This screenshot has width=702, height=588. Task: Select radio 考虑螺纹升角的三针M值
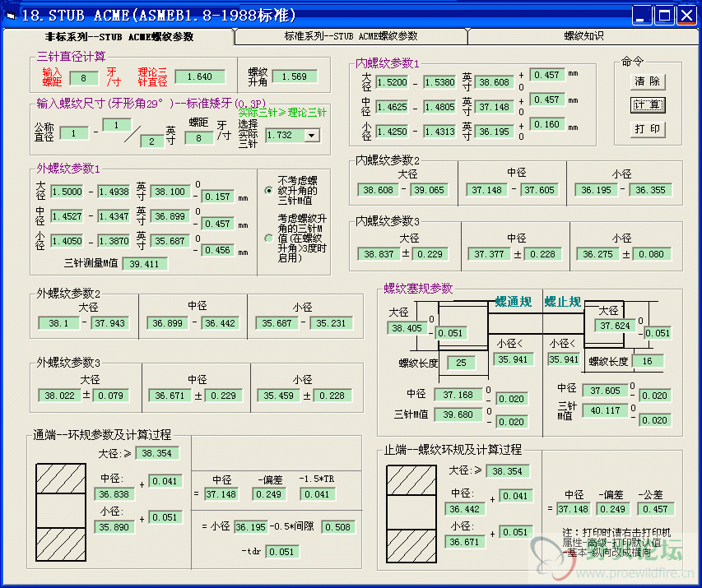click(x=268, y=238)
